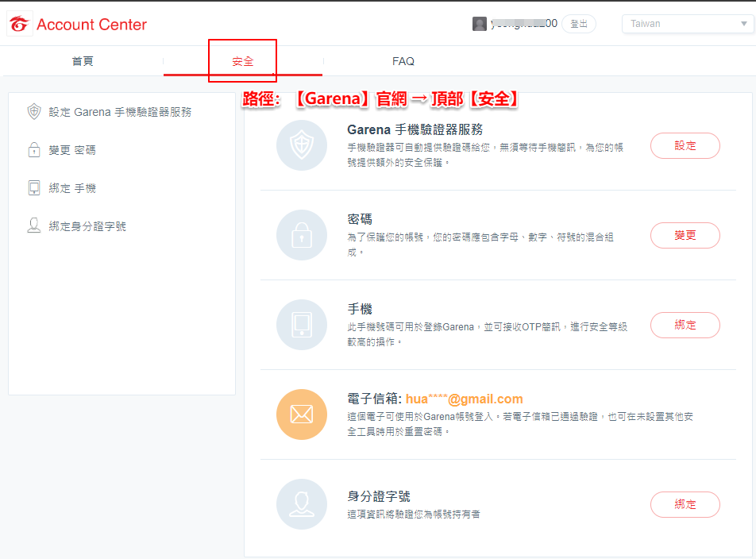Click the 手機 heading
Viewport: 756px width, 559px height.
point(360,309)
